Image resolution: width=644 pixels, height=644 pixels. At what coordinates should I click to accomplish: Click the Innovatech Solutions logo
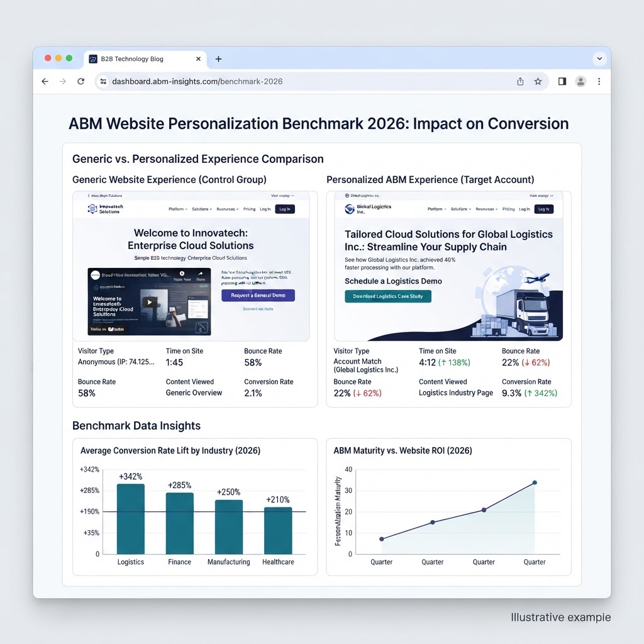(x=105, y=209)
